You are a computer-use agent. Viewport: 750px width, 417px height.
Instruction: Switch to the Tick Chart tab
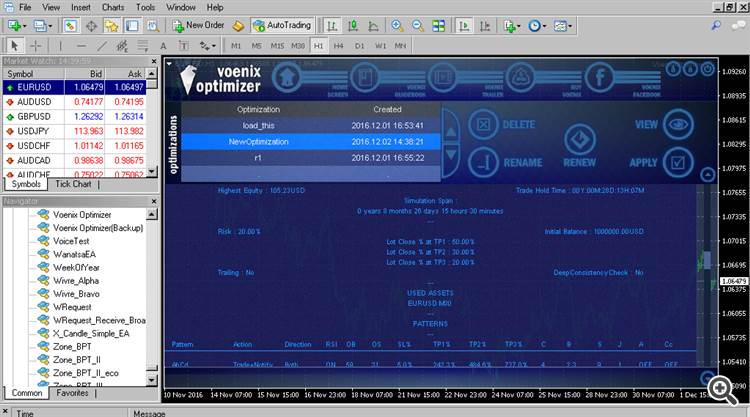[73, 184]
